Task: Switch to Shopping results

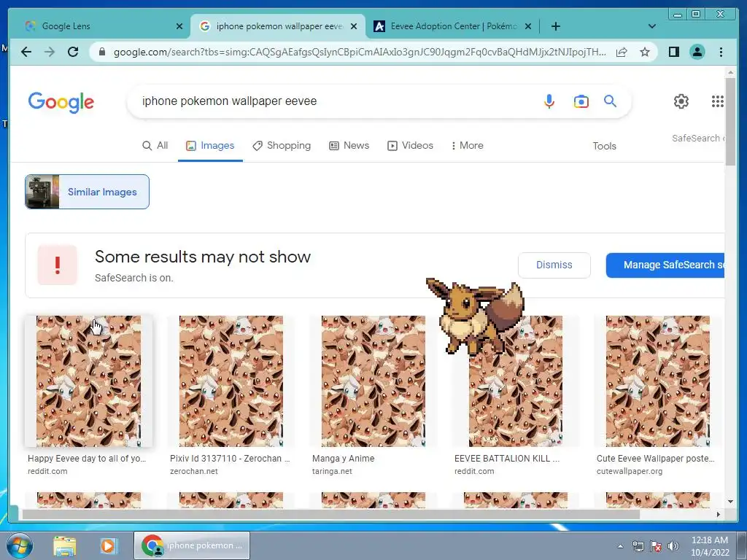Action: click(282, 146)
